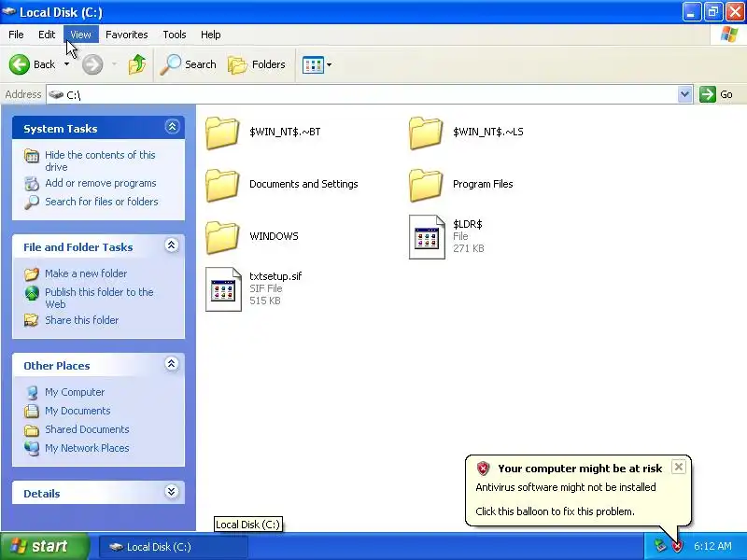Open the View menu
The height and width of the screenshot is (560, 747).
(x=80, y=35)
